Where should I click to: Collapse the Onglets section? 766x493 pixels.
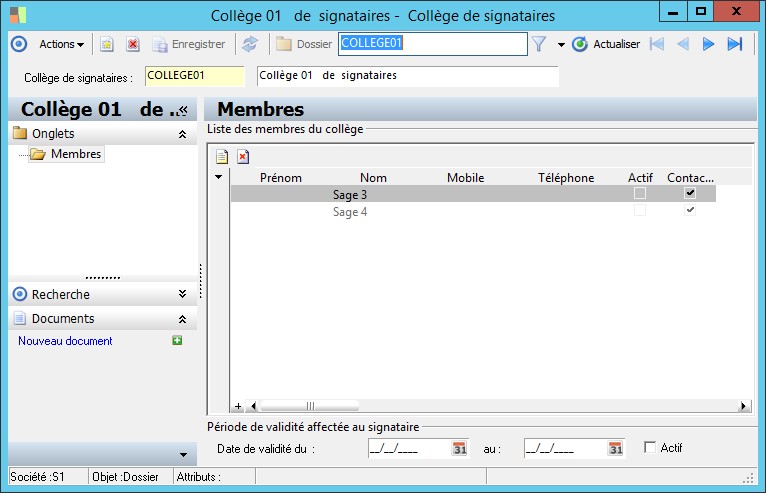182,134
